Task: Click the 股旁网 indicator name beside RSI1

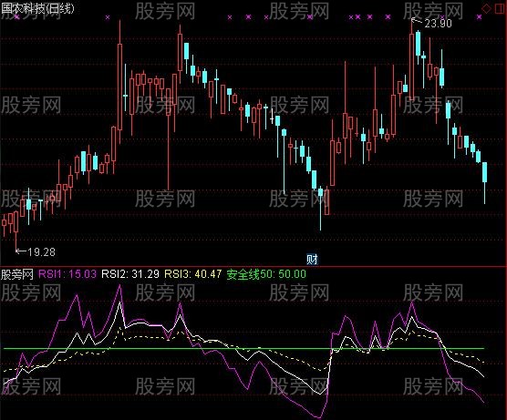Action: click(17, 274)
